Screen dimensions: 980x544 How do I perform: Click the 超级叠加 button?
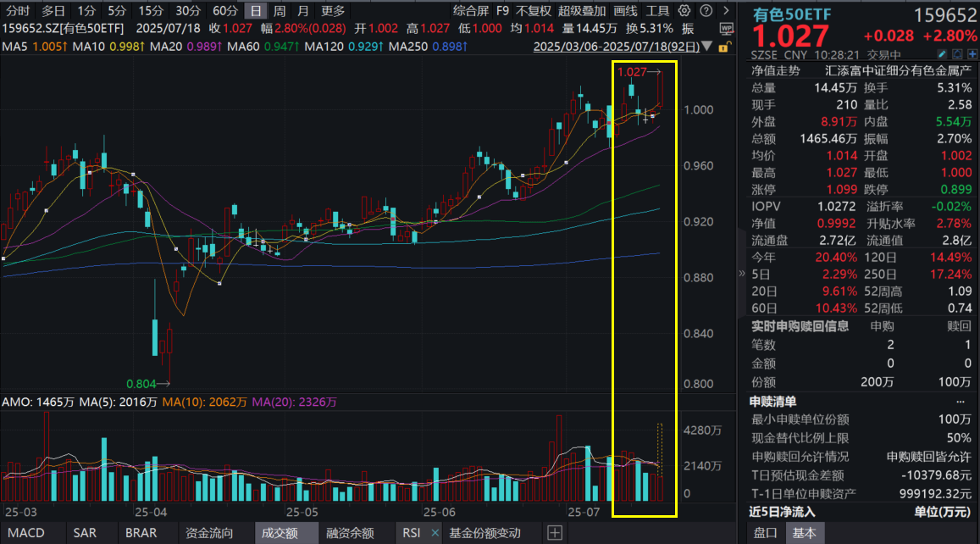(x=582, y=10)
